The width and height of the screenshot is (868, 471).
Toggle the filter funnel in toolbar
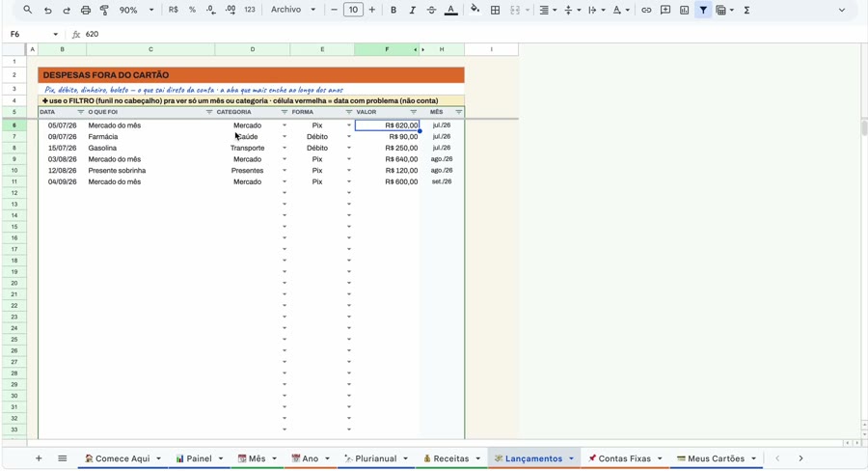703,10
